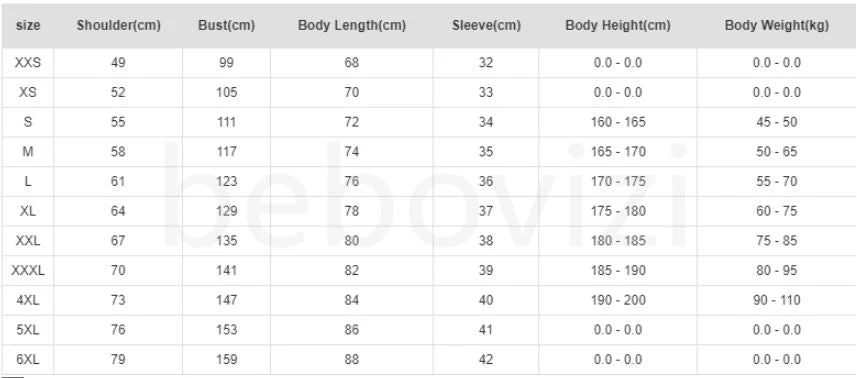Click the size column header
This screenshot has width=857, height=378.
pyautogui.click(x=28, y=26)
